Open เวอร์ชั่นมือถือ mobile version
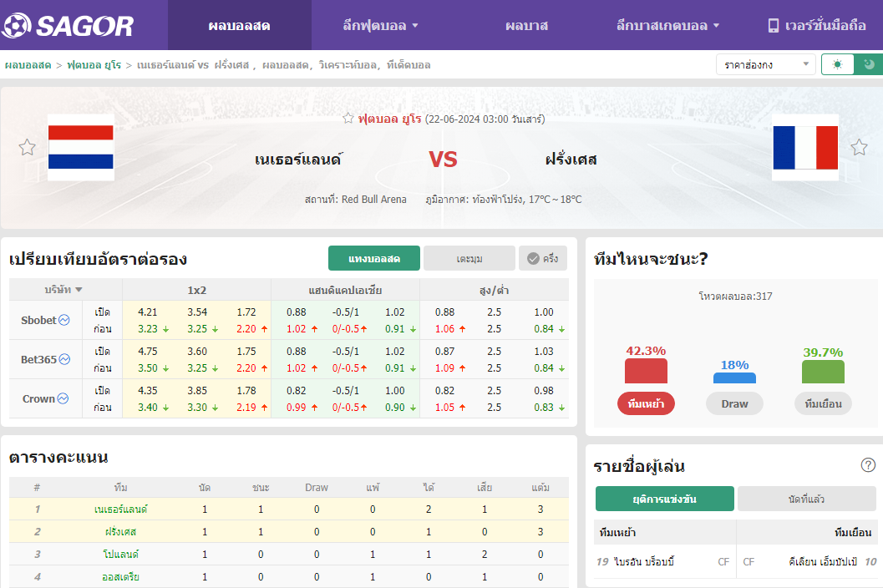 (x=817, y=25)
